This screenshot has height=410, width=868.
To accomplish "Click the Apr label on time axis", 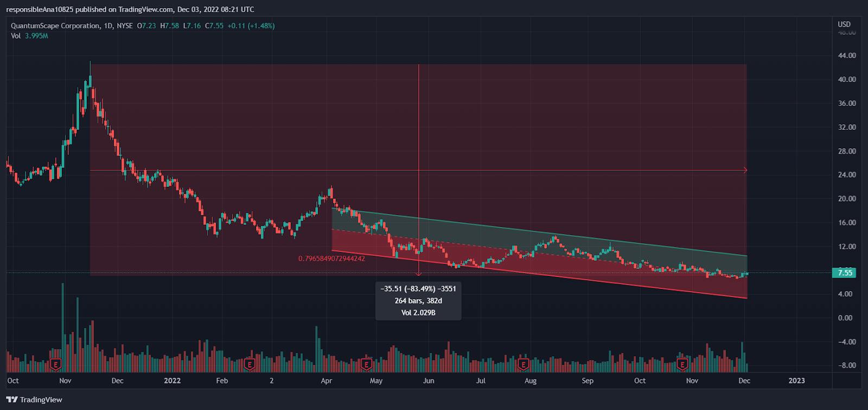I will (326, 381).
